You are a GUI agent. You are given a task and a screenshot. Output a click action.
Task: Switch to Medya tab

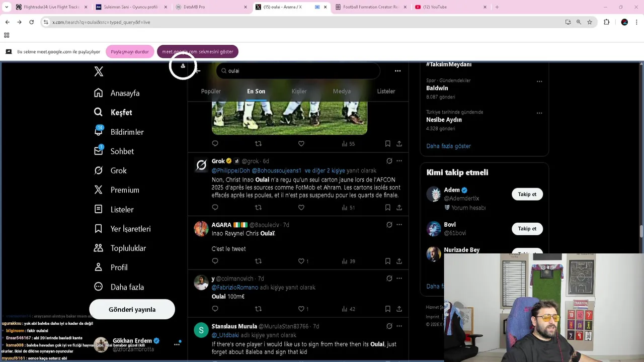pos(342,92)
